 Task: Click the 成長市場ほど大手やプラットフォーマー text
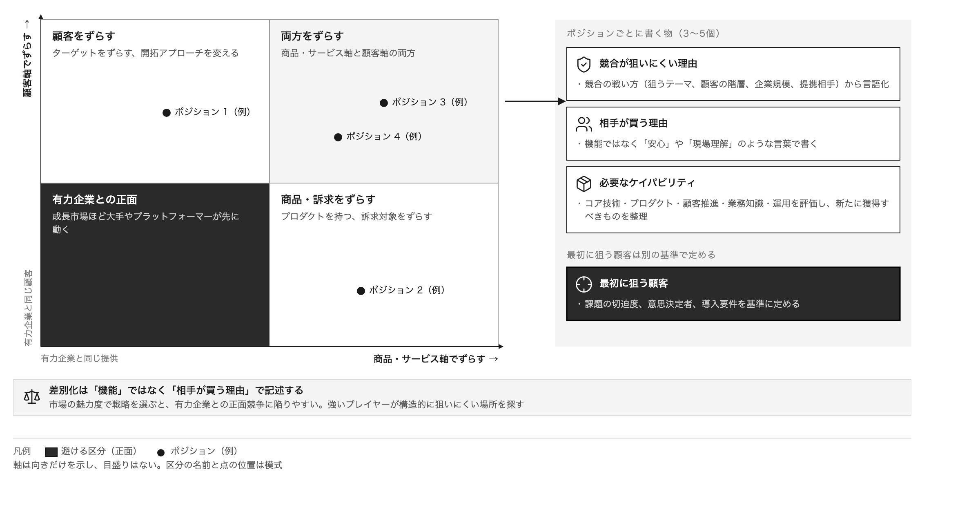coord(146,223)
